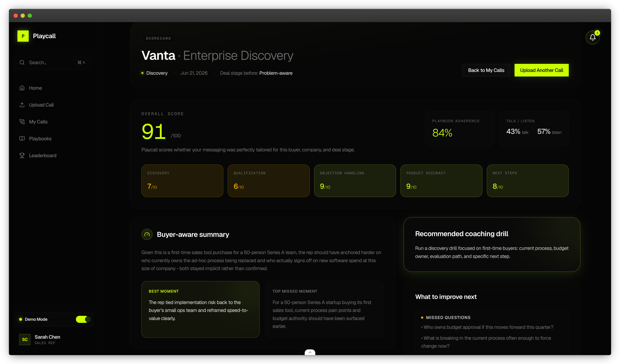Click Sarah Chen's SC avatar

point(25,339)
